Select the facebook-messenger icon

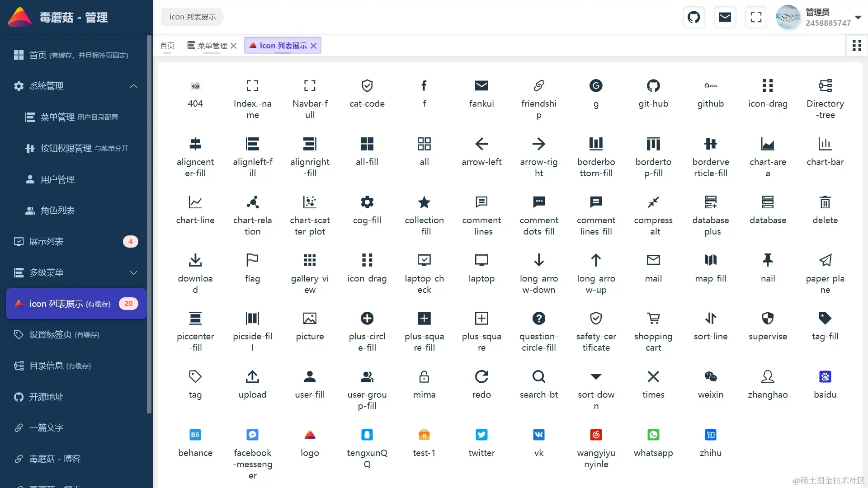(252, 435)
